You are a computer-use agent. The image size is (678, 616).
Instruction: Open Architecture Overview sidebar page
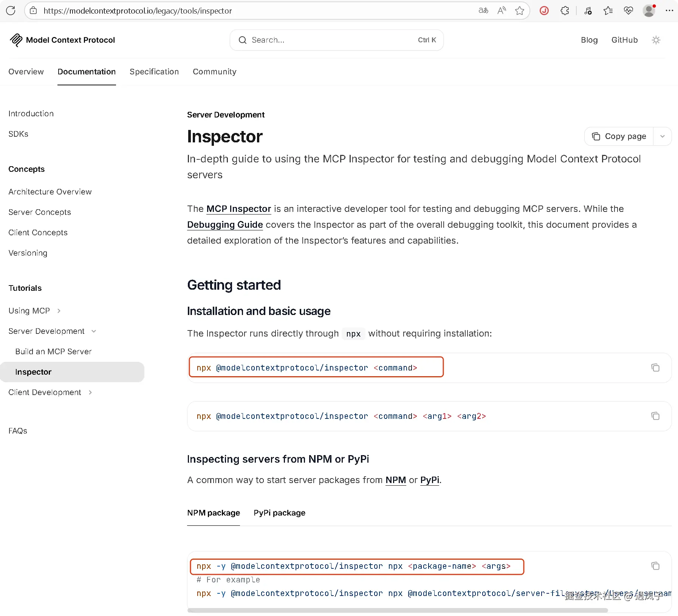[x=50, y=192]
